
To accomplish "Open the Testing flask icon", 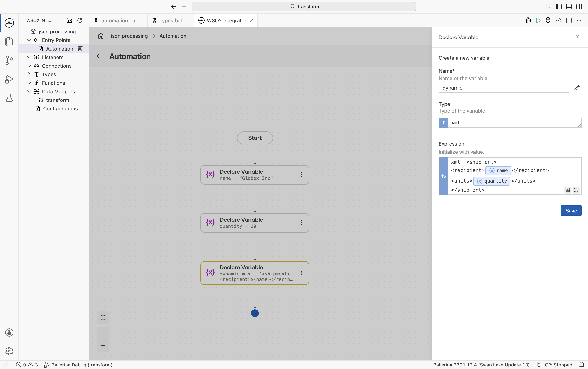I will click(9, 98).
